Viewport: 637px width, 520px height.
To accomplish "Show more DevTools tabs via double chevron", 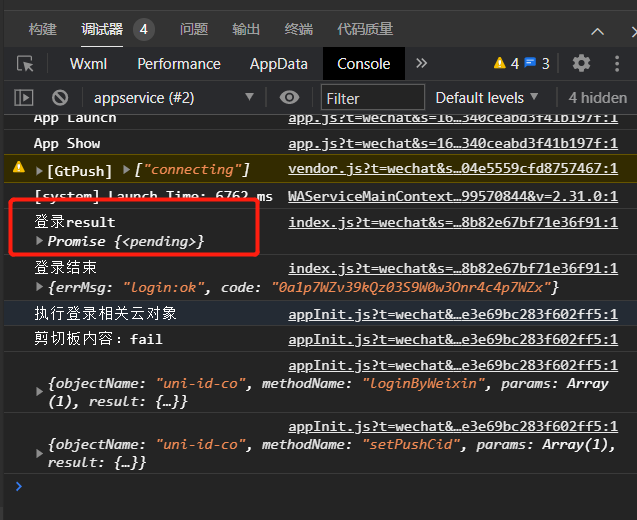I will [x=421, y=64].
